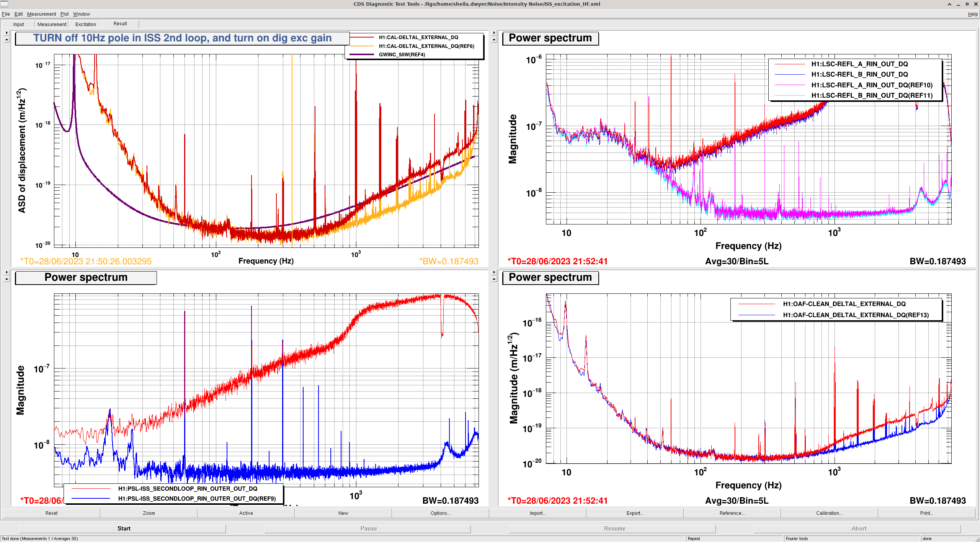Click the Zoom button
The width and height of the screenshot is (980, 542).
coord(149,513)
